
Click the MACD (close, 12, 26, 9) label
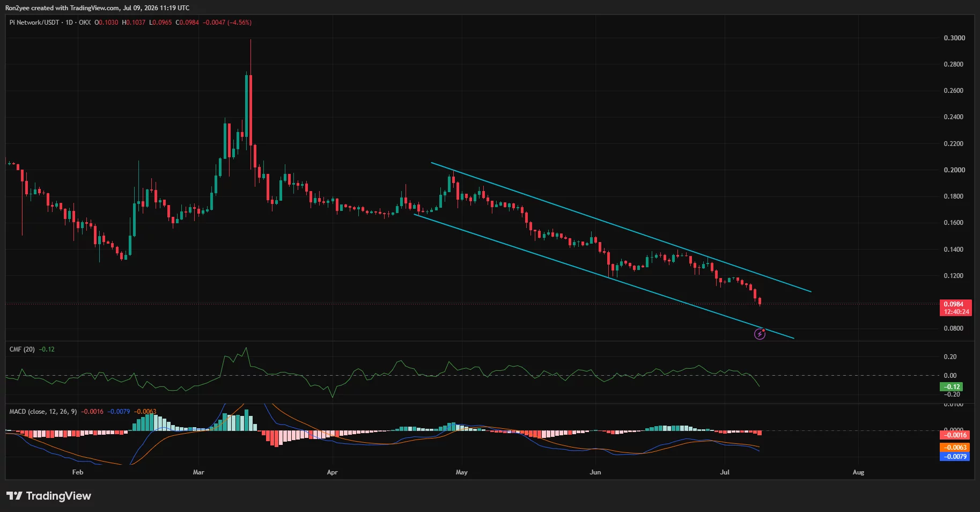[43, 412]
